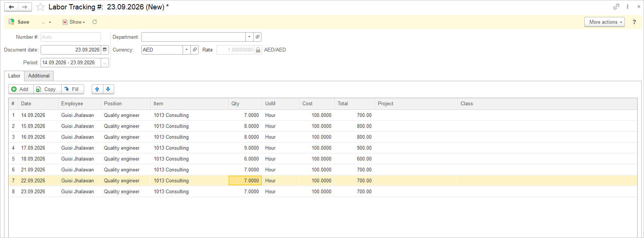The width and height of the screenshot is (644, 238).
Task: Click the Period selection ellipsis button
Action: [105, 62]
